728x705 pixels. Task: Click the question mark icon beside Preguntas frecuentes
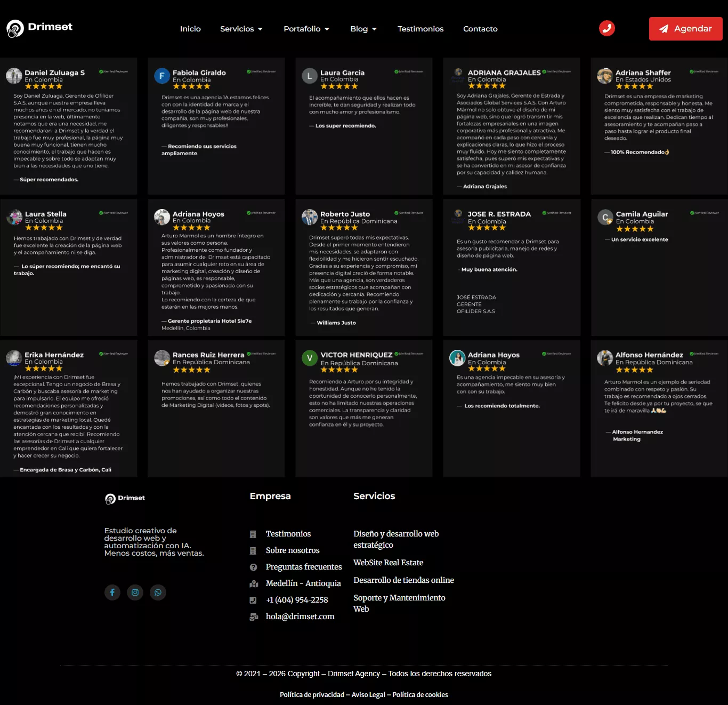[254, 567]
